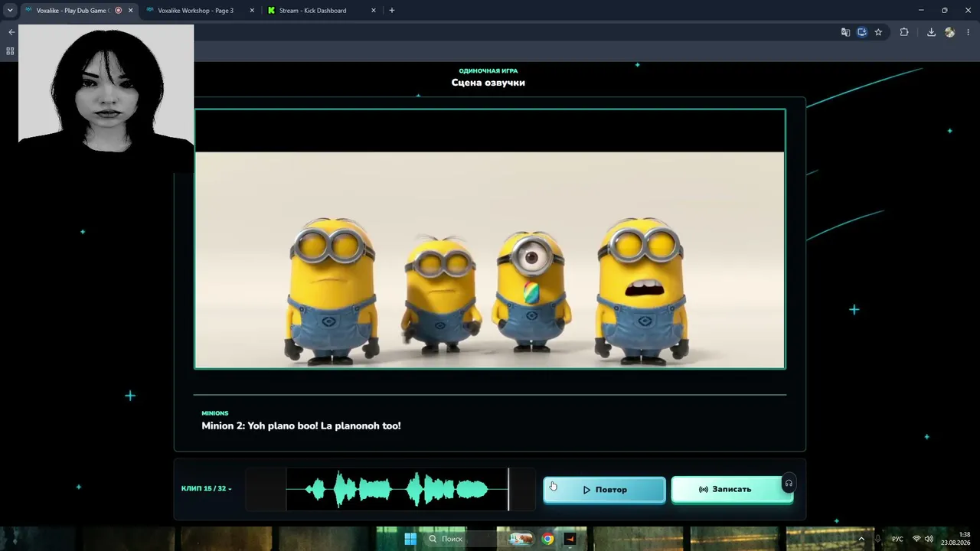Click the recording indicator on Voxalike tab
This screenshot has height=551, width=980.
(x=119, y=11)
